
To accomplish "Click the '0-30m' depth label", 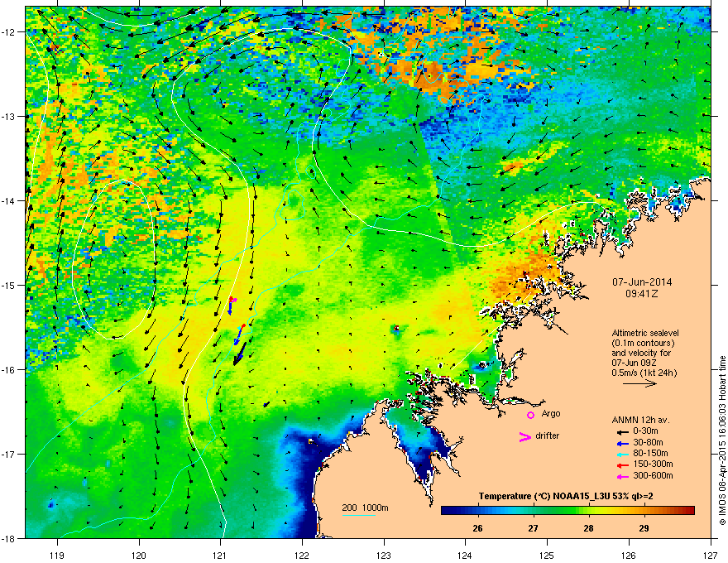I will point(645,431).
